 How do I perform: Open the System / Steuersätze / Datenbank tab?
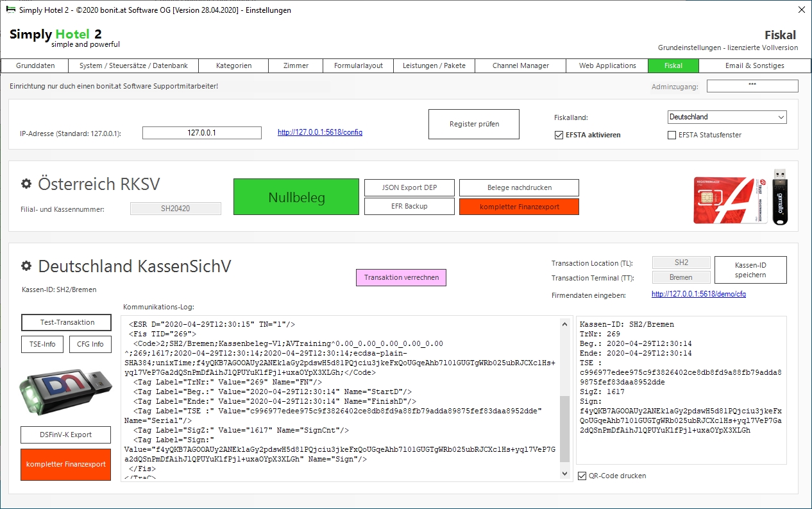tap(134, 65)
